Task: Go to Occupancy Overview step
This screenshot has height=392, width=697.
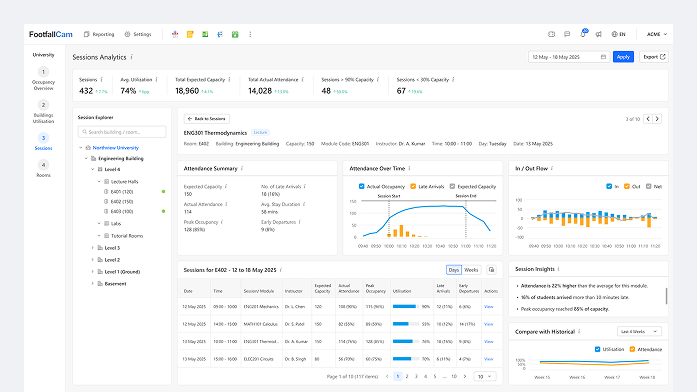Action: point(43,79)
